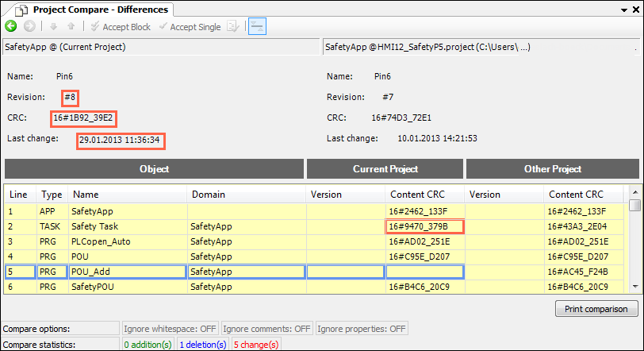Toggle Ignore comments compare option

266,329
